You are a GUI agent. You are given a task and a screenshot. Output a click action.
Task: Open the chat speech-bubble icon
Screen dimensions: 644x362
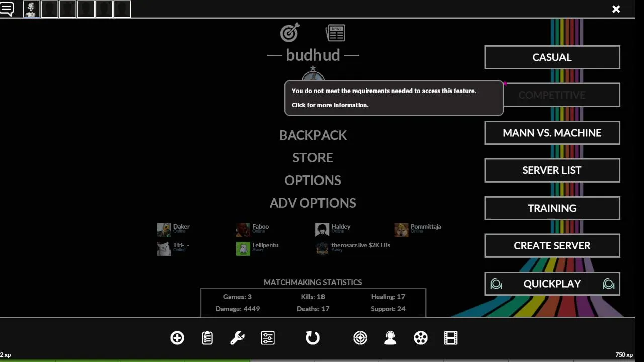point(7,9)
